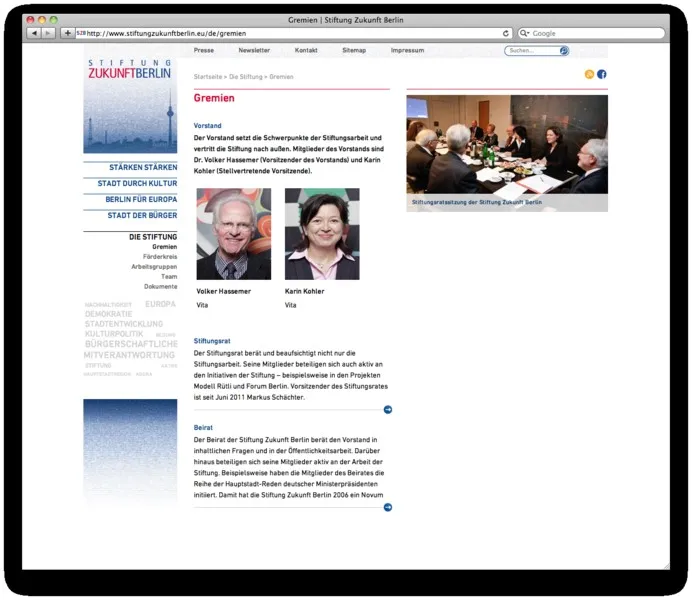The image size is (692, 600).
Task: Open Vita link under Karin Kohler
Action: coord(290,305)
